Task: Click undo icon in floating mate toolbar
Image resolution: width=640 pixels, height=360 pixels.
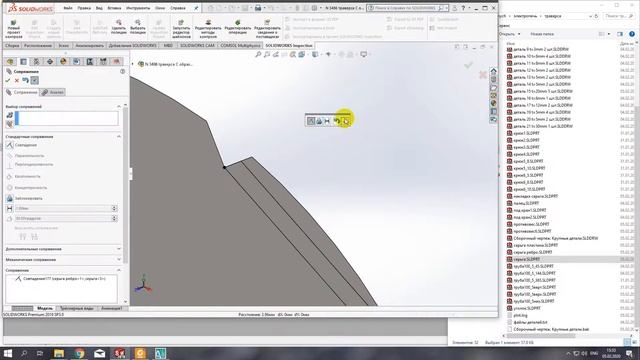Action: click(337, 121)
